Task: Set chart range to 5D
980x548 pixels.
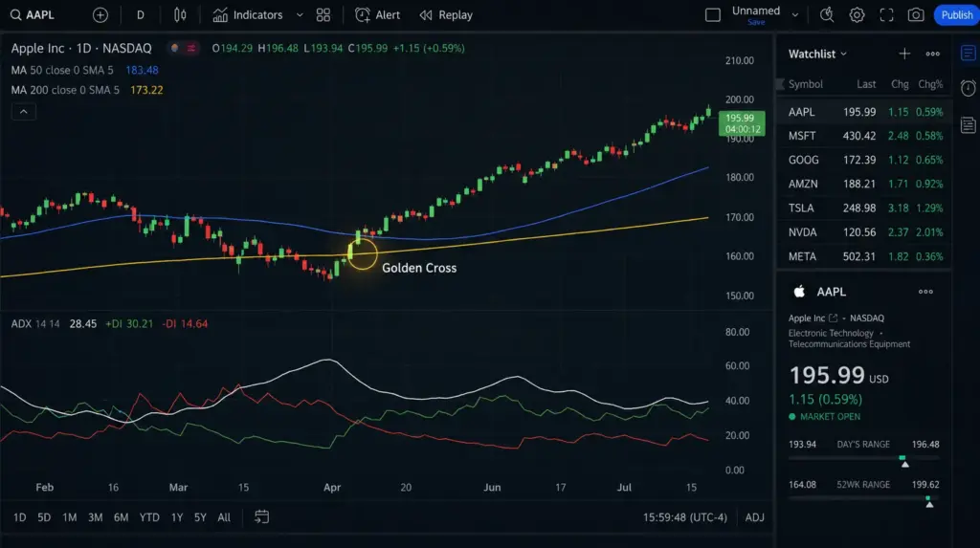Action: [x=44, y=517]
